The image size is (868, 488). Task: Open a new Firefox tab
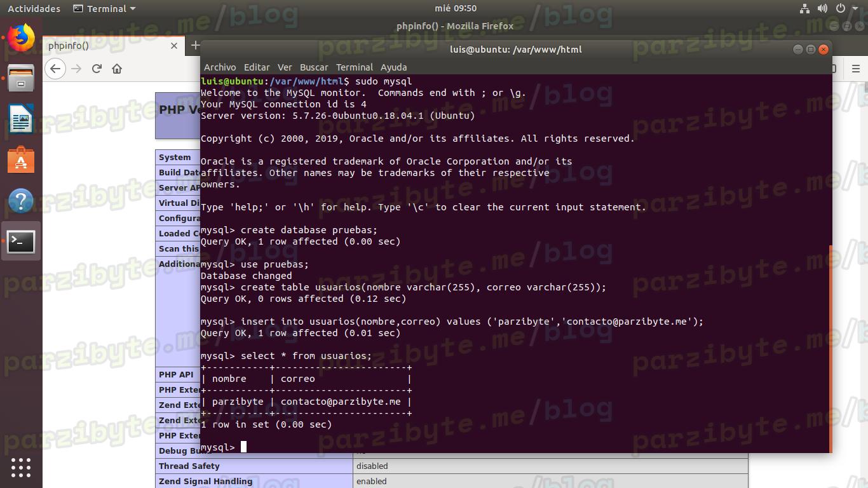tap(194, 45)
